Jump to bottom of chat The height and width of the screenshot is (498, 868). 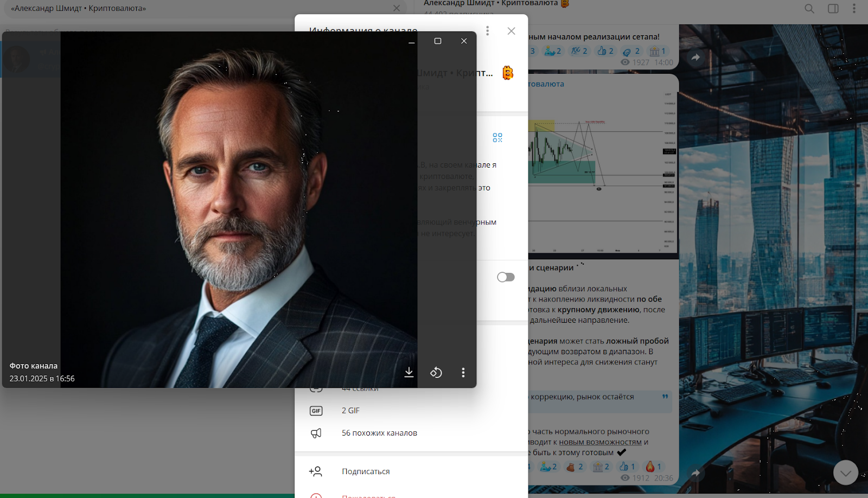[845, 473]
